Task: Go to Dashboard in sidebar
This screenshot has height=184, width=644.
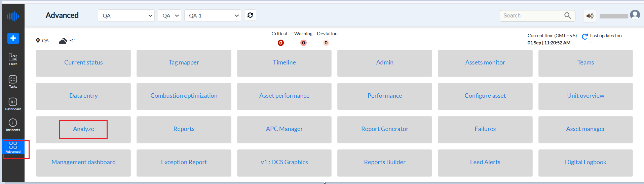Action: pyautogui.click(x=13, y=104)
